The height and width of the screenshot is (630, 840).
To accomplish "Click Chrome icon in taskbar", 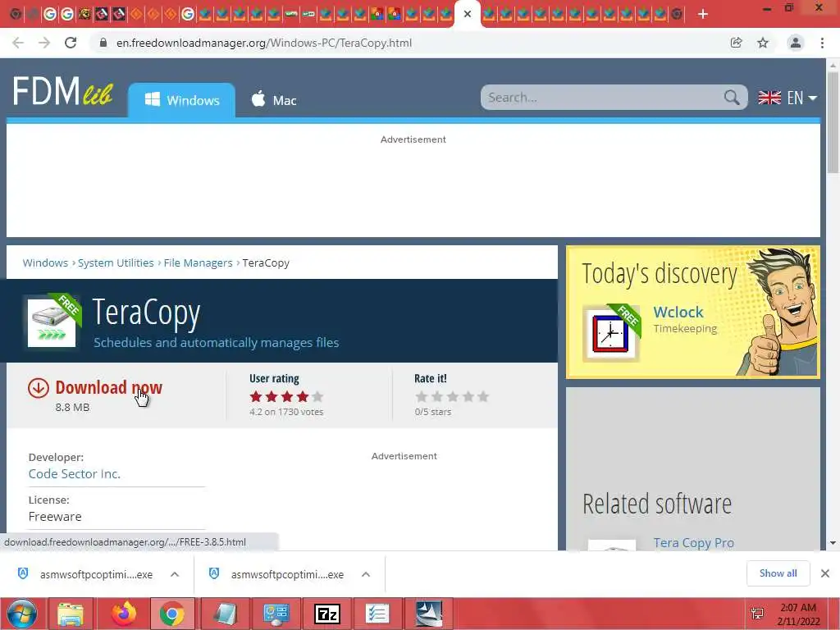I will (x=172, y=614).
